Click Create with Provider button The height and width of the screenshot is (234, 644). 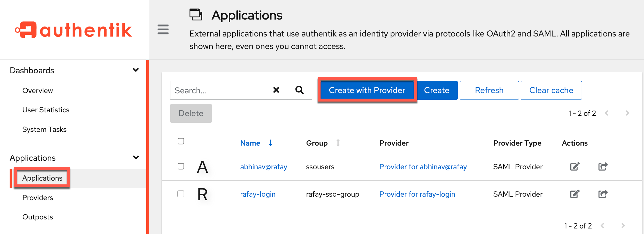[367, 90]
